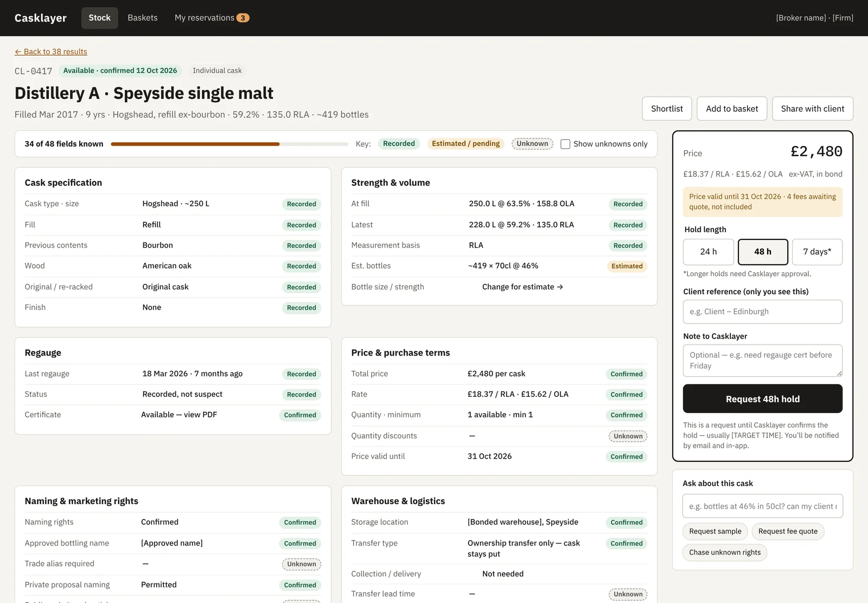This screenshot has height=603, width=868.
Task: Click the Shortlist button
Action: [667, 109]
